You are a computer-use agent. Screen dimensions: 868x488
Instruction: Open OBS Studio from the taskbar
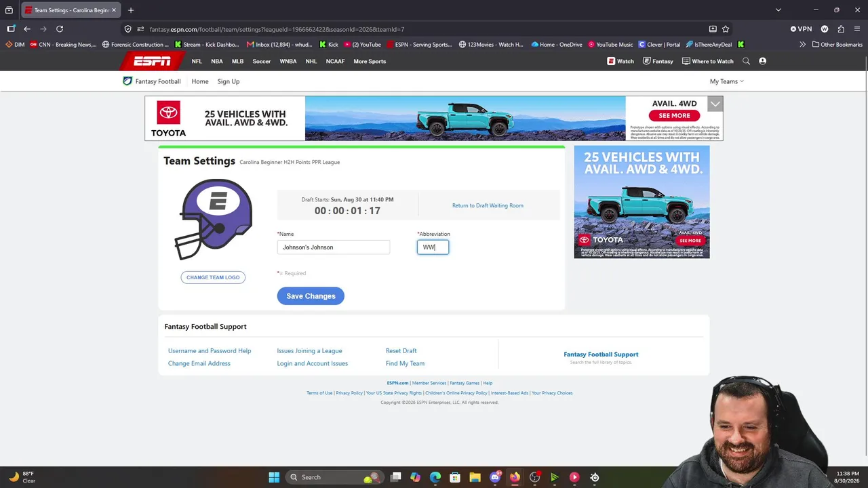tap(535, 477)
